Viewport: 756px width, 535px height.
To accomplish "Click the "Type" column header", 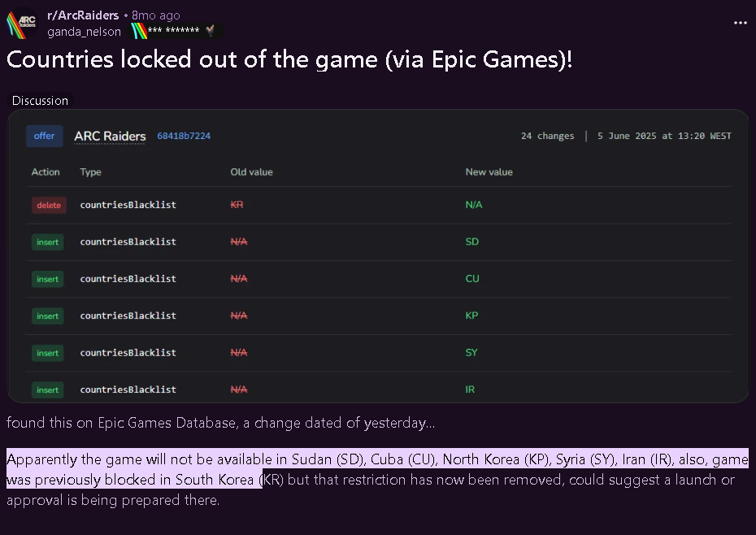I will point(89,172).
